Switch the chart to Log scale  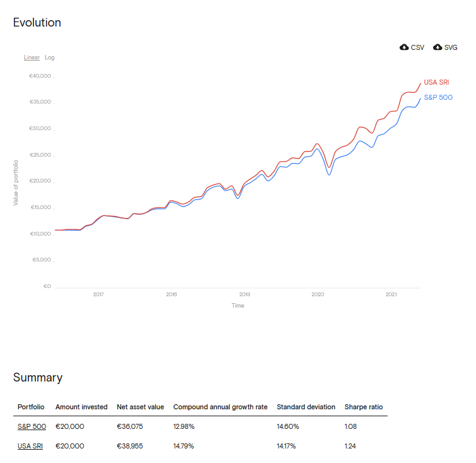[50, 57]
